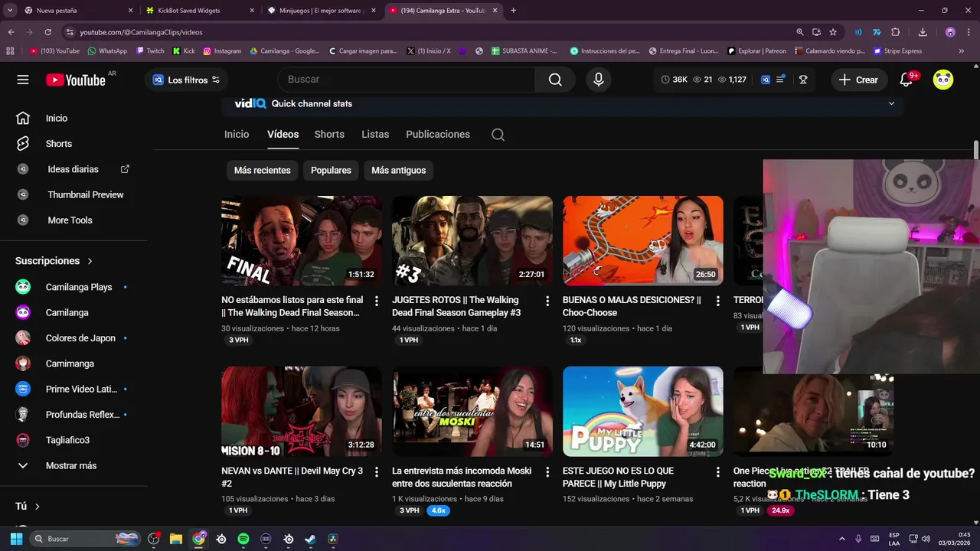The width and height of the screenshot is (980, 551).
Task: Open the Chrome zoom icon in address bar
Action: click(x=800, y=32)
